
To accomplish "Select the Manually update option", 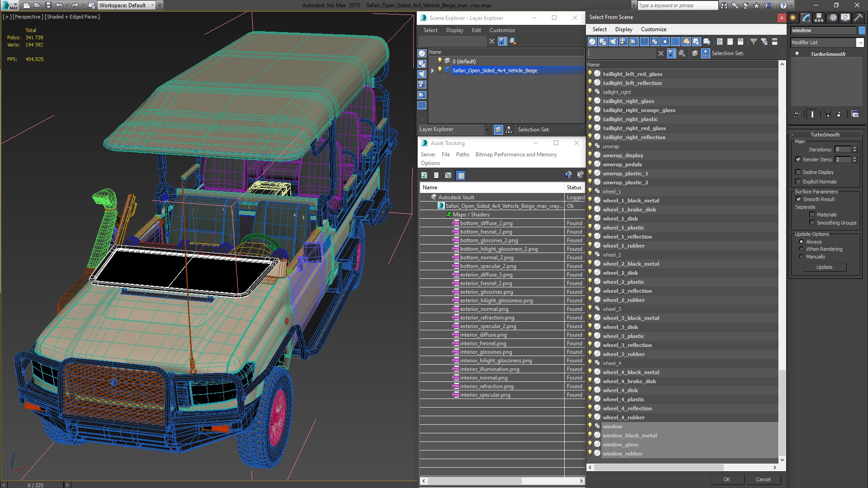I will coord(801,257).
